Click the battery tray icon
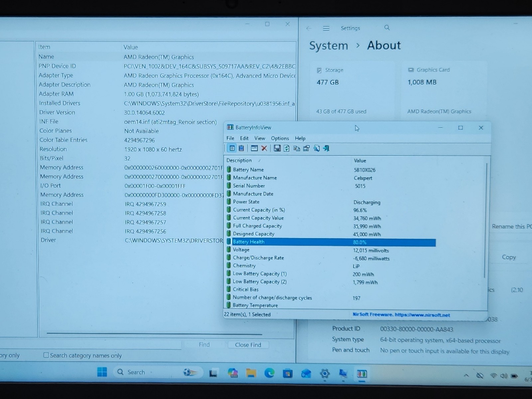This screenshot has height=399, width=532. pyautogui.click(x=514, y=376)
